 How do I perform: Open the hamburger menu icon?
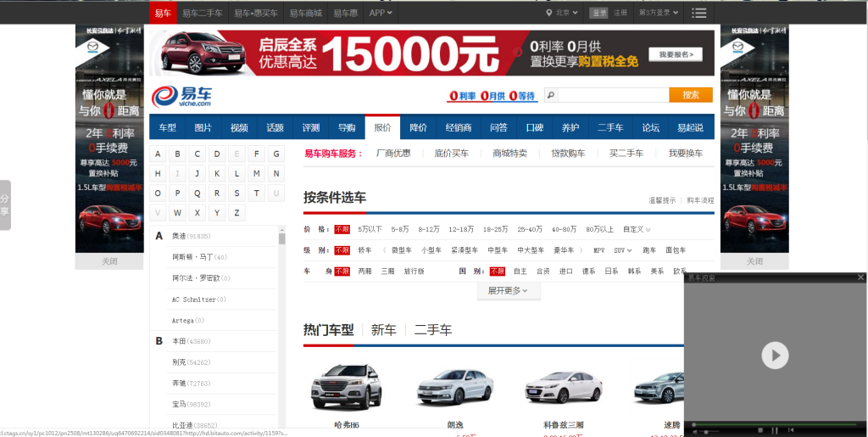699,13
